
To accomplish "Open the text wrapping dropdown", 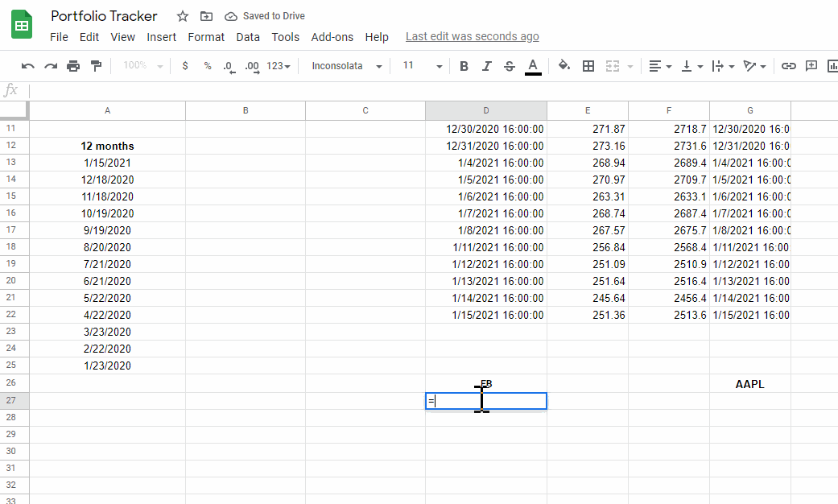I will pos(723,66).
